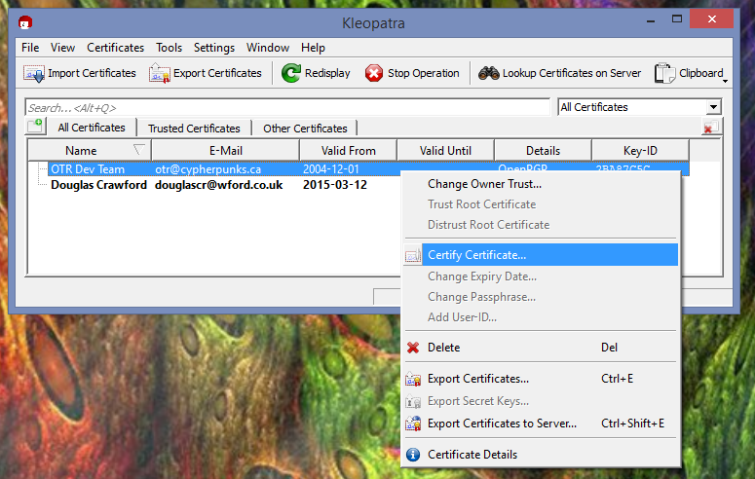Switch to the Trusted Certificates tab
This screenshot has width=755, height=479.
tap(194, 129)
